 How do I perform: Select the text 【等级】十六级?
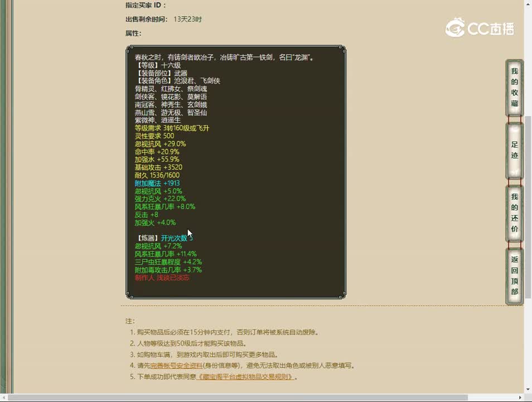pyautogui.click(x=158, y=65)
